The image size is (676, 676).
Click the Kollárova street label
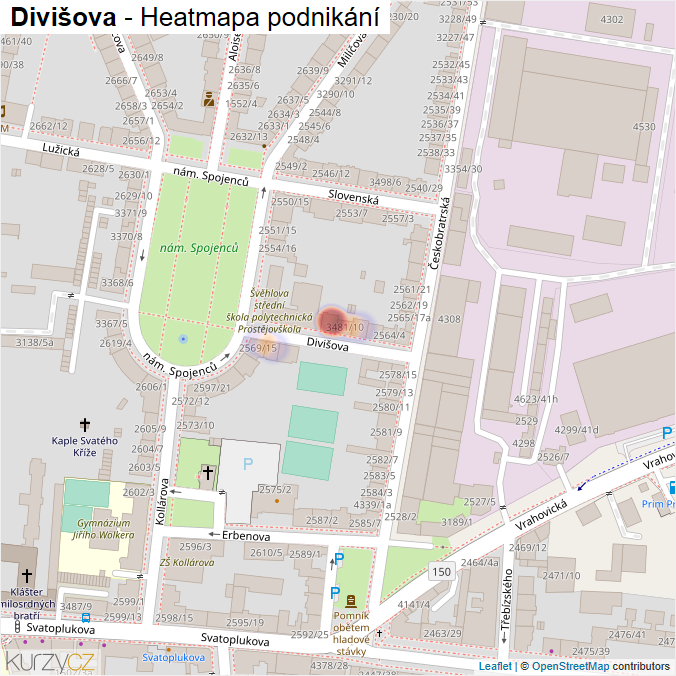[160, 501]
